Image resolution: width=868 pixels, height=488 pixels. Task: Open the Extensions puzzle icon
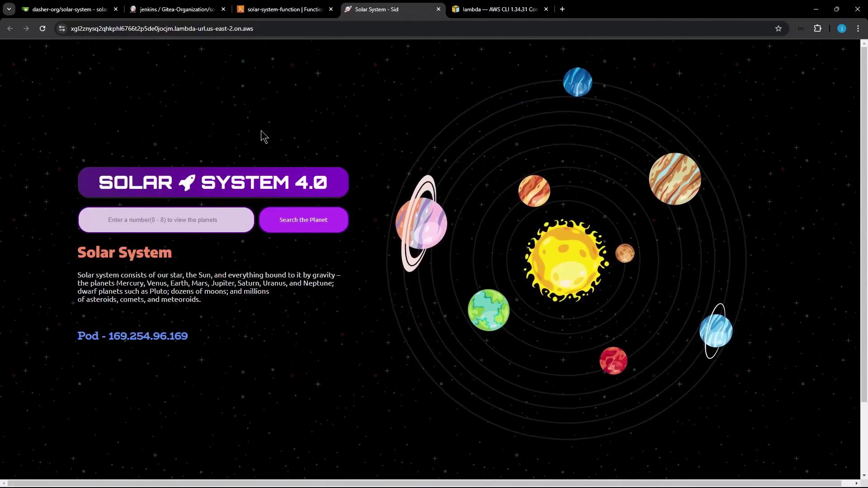tap(817, 28)
